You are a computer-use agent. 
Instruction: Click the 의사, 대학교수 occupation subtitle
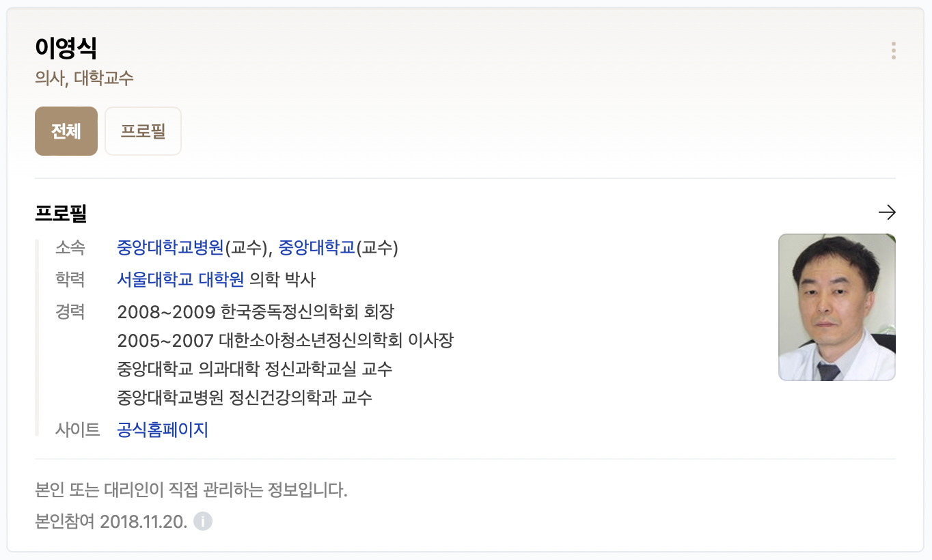click(x=85, y=78)
